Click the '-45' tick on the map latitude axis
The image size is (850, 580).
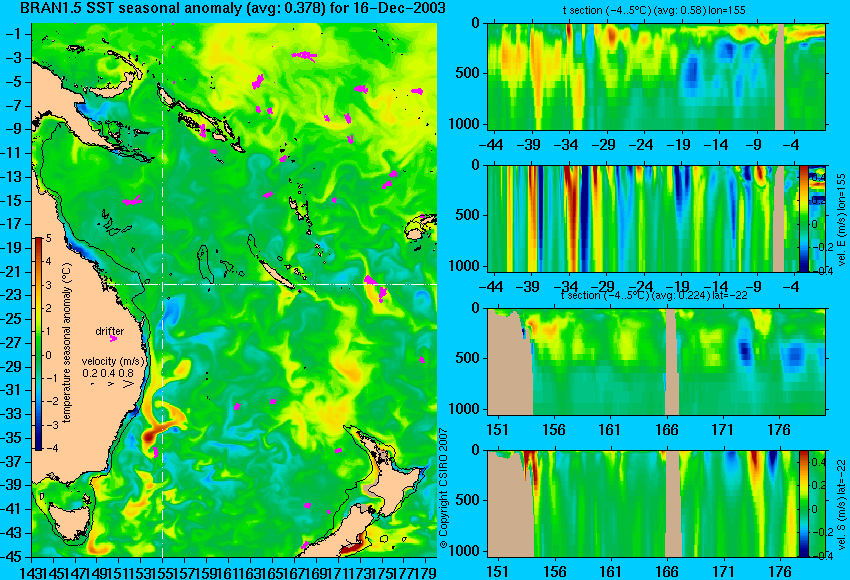click(11, 557)
